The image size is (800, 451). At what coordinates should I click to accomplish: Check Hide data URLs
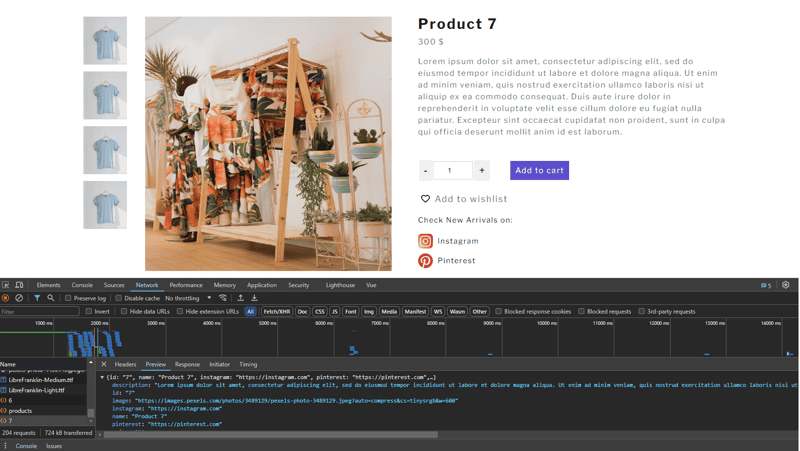click(x=124, y=311)
